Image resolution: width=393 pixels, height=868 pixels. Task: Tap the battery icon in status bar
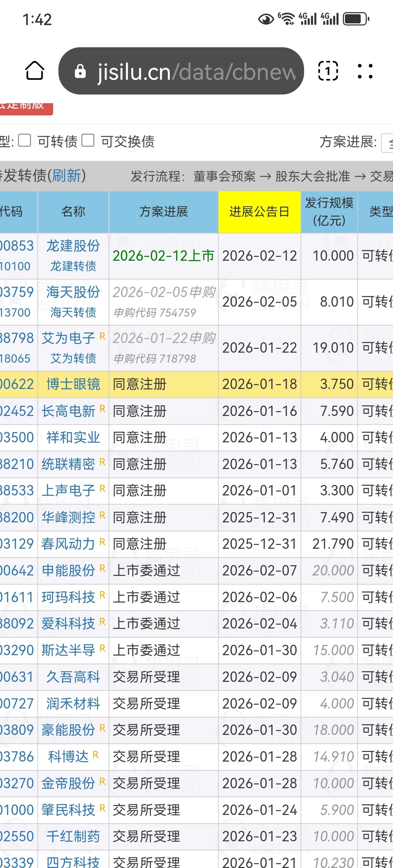coord(356,19)
